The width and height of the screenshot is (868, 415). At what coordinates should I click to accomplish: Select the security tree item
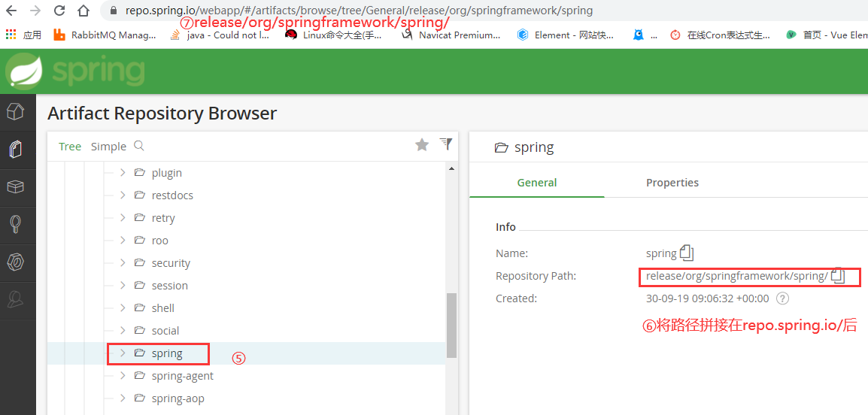[171, 263]
